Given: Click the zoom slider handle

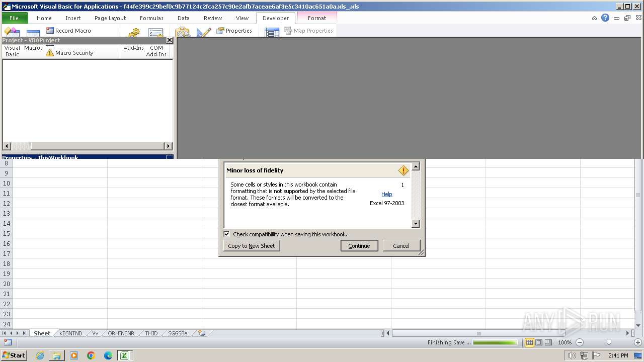Looking at the screenshot, I should pyautogui.click(x=609, y=342).
